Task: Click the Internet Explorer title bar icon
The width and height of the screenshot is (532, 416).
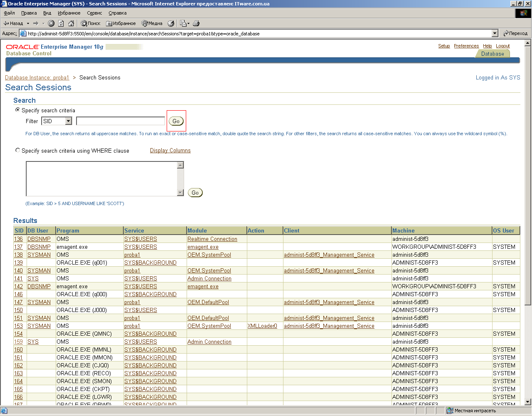Action: point(4,4)
